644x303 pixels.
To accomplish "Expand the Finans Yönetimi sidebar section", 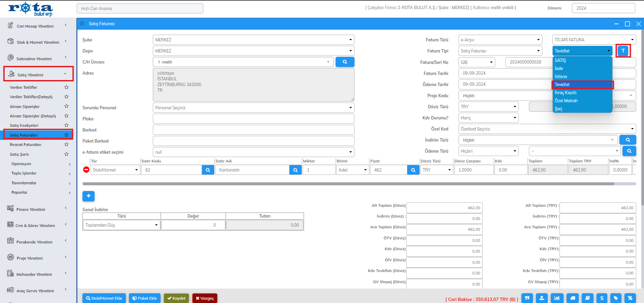I will 37,209.
